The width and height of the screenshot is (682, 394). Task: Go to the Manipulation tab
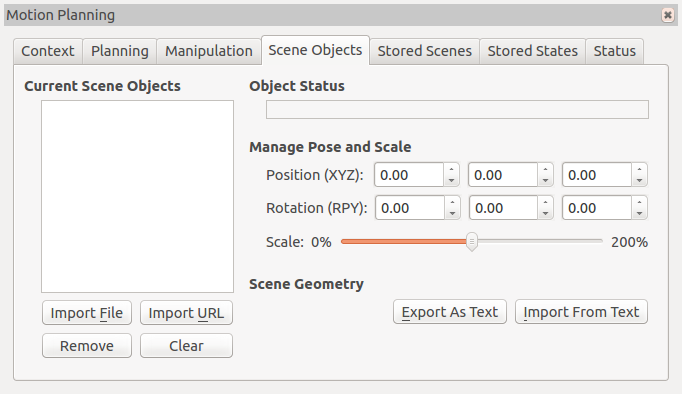(209, 51)
